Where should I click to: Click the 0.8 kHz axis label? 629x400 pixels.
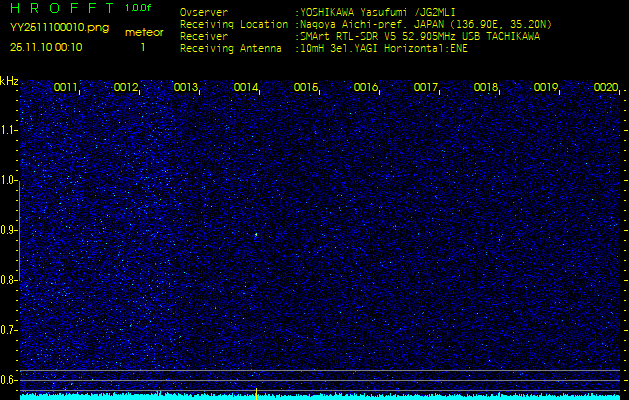[9, 280]
